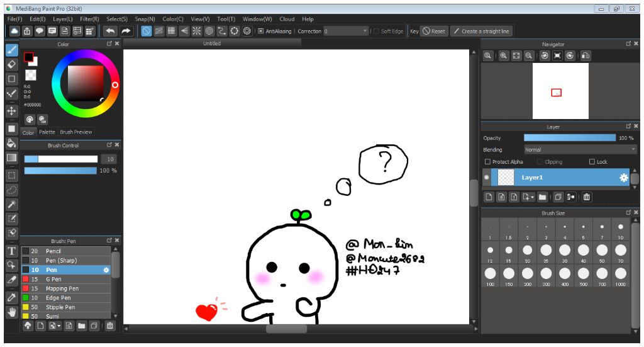The width and height of the screenshot is (644, 347).
Task: Click the cloud icon in top toolbar
Action: tap(14, 31)
